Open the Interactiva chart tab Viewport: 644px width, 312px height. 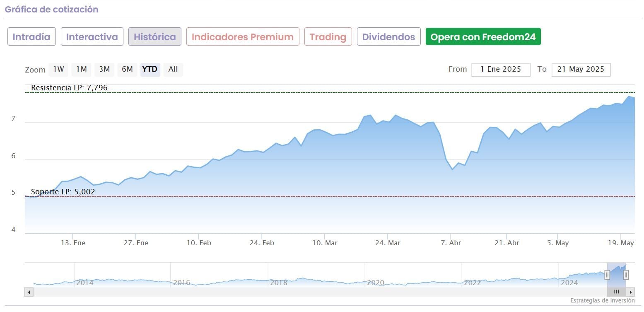[92, 37]
